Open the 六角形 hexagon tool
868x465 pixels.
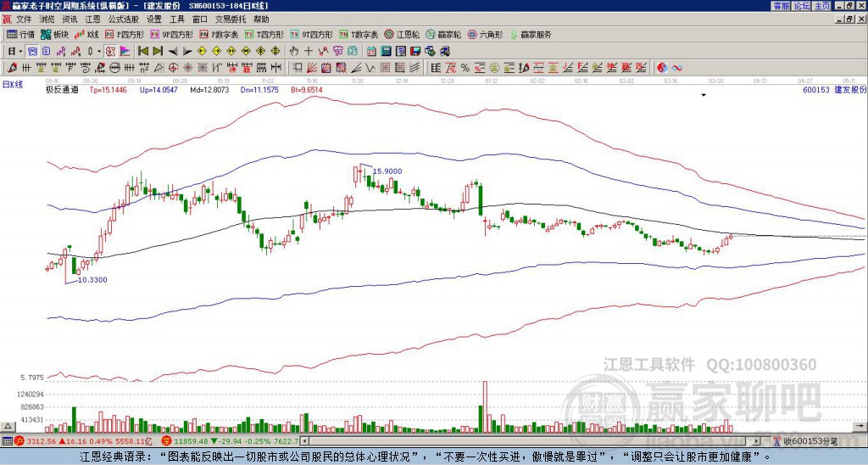pyautogui.click(x=485, y=34)
